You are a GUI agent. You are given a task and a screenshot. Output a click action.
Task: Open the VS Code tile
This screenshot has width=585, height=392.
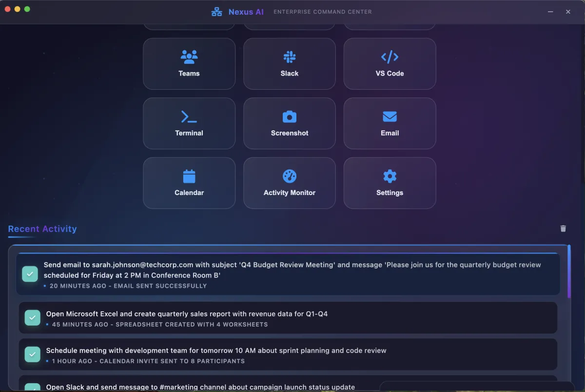pyautogui.click(x=390, y=64)
